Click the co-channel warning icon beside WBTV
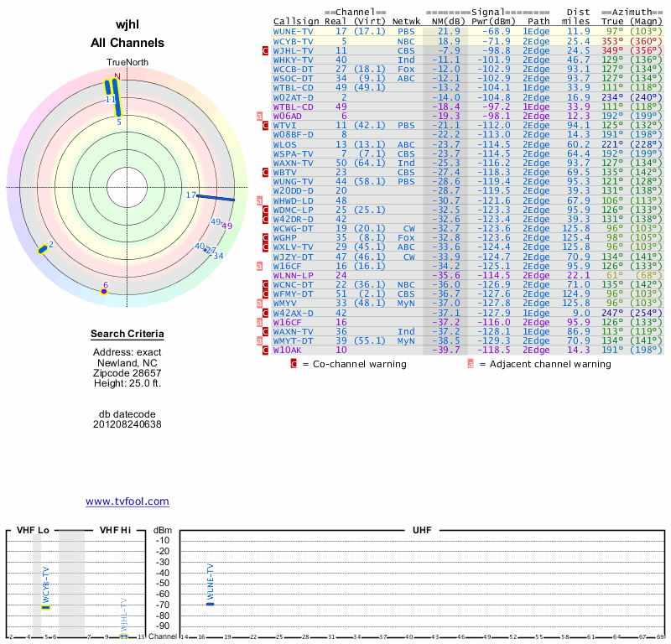Viewport: 671px width, 644px height. [x=265, y=172]
